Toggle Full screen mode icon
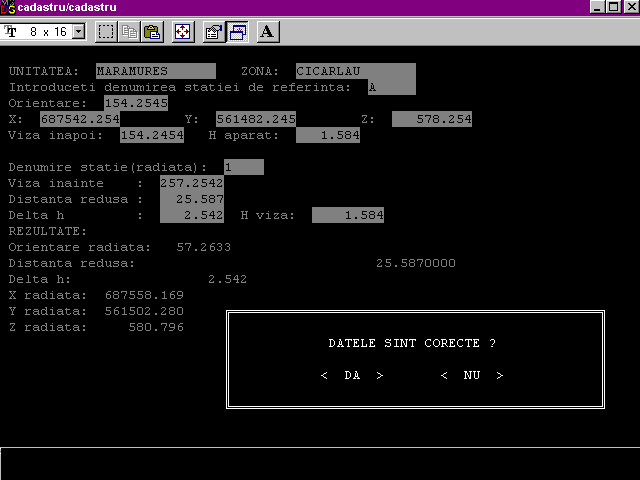The image size is (640, 480). [x=183, y=31]
